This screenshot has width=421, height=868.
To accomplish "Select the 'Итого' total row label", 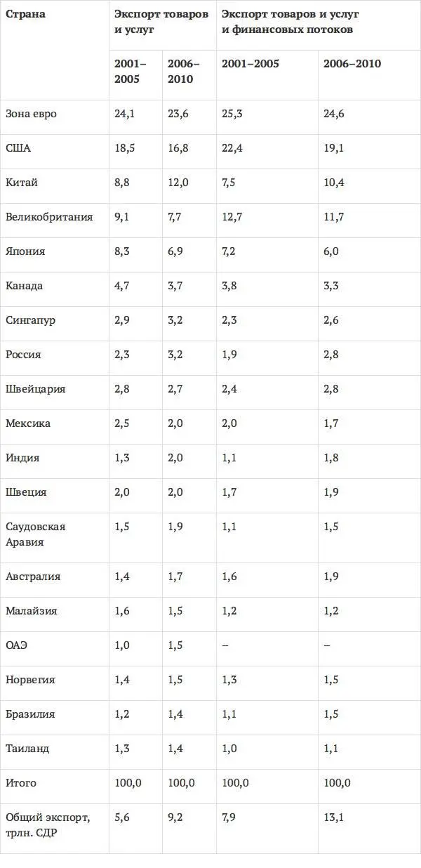I will 21,783.
